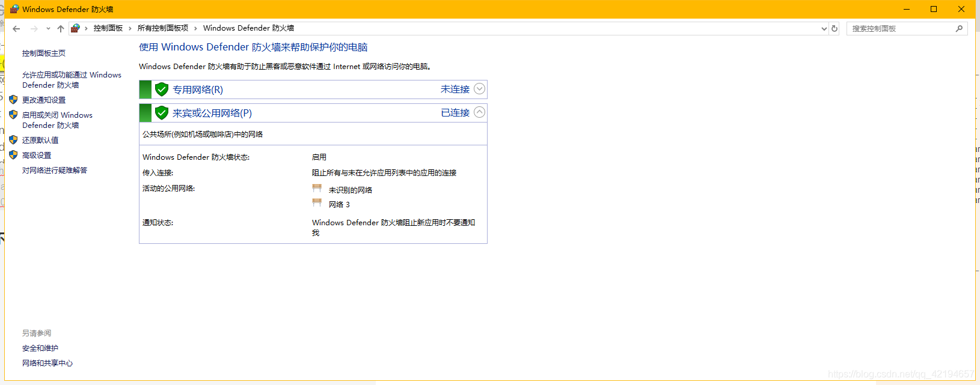Click the 来宾或公用网络(P) header text
This screenshot has width=980, height=385.
pos(212,113)
